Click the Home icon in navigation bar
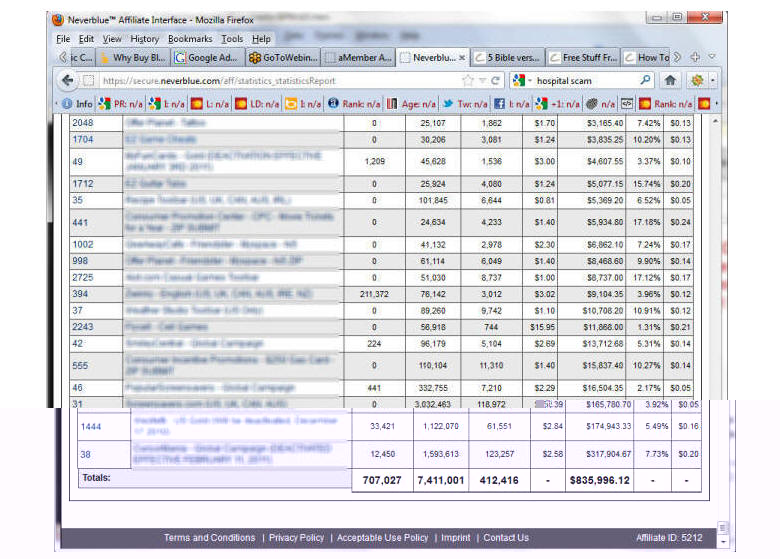 point(670,81)
